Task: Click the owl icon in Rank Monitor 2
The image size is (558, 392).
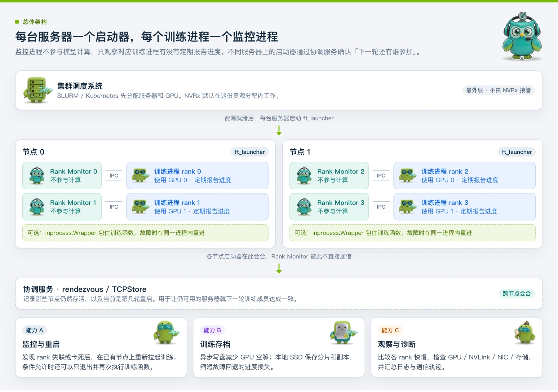Action: click(304, 175)
